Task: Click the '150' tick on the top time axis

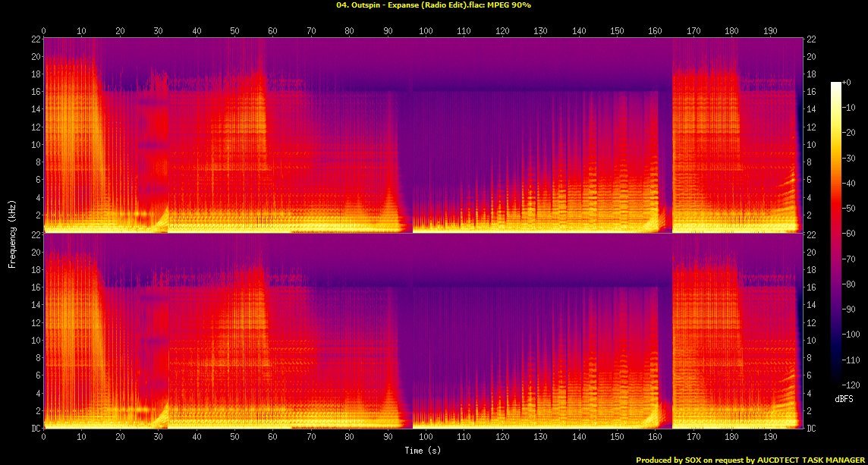Action: [x=617, y=31]
